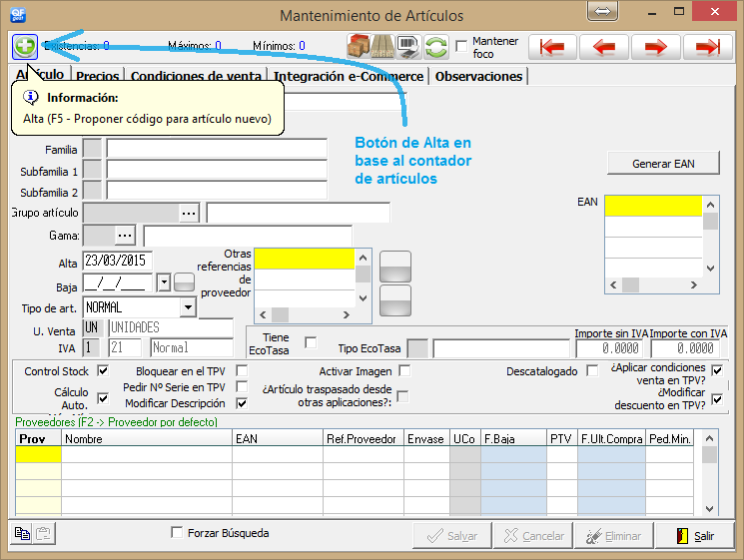Enable Bloquear en el TPV checkbox
The image size is (744, 560).
click(242, 370)
